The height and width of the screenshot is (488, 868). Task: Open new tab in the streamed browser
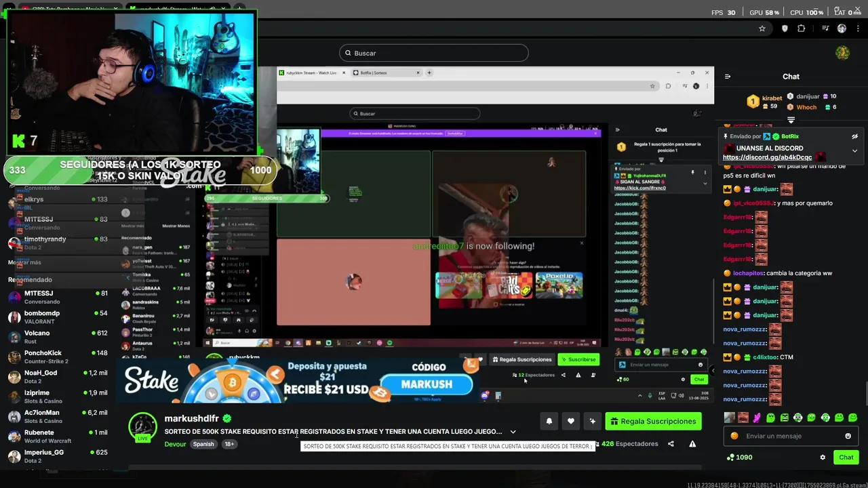(x=429, y=73)
